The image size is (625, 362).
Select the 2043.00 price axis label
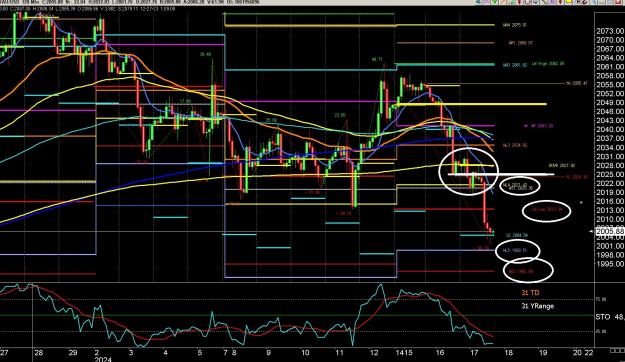click(610, 120)
